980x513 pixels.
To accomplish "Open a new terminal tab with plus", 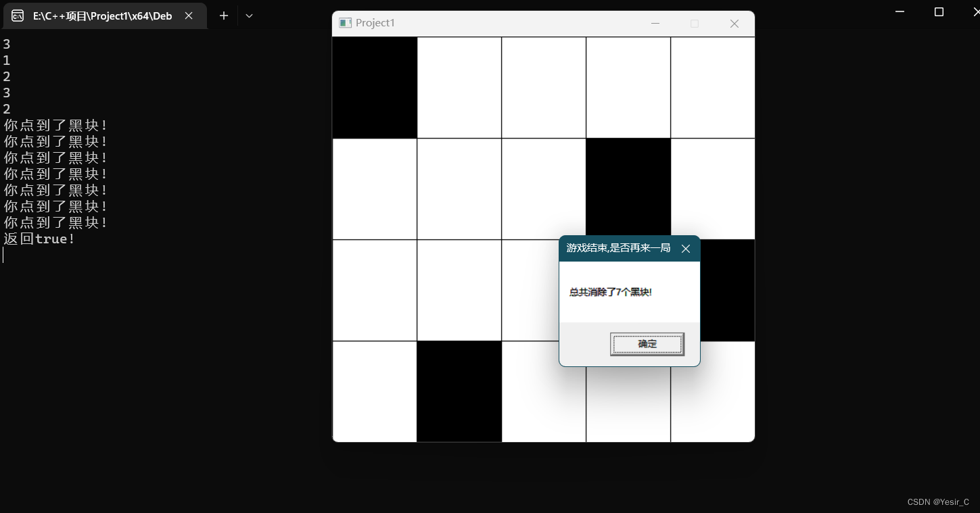I will click(x=224, y=16).
